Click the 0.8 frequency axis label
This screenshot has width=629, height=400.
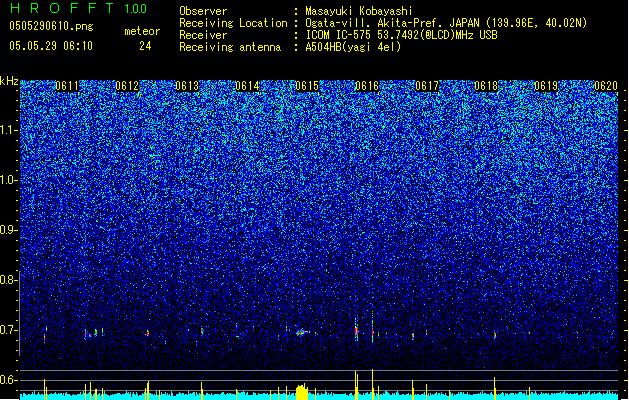(9, 280)
